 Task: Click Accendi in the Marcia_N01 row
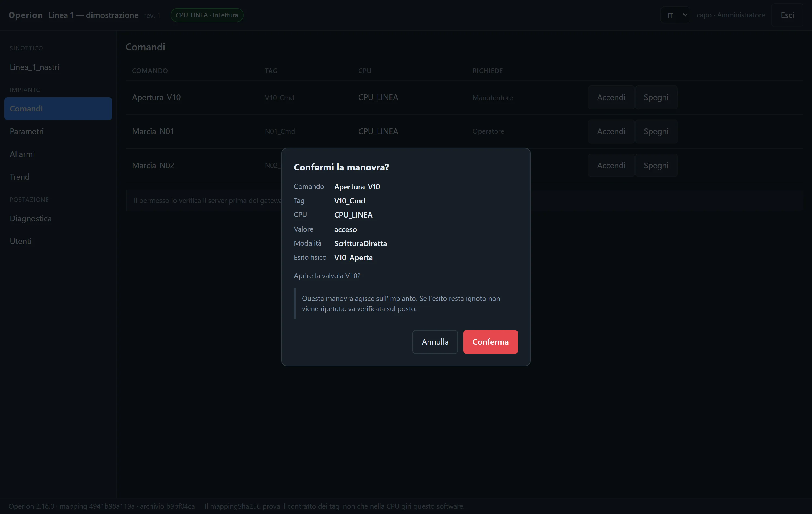611,131
